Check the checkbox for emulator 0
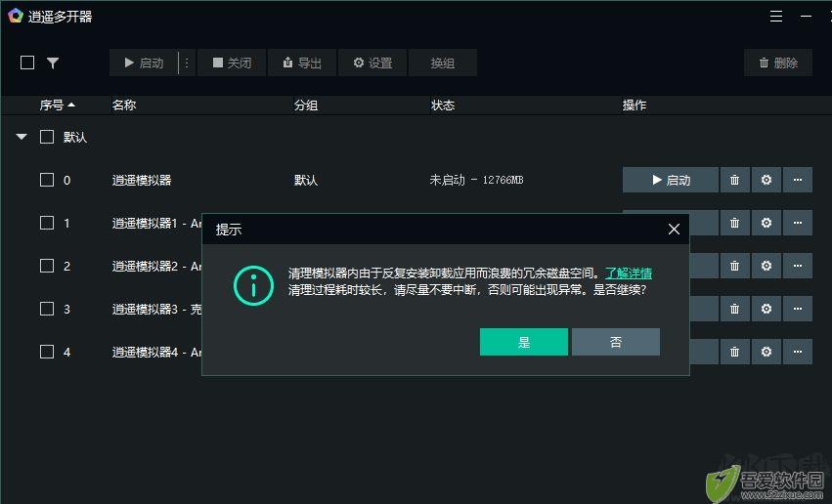 coord(47,180)
